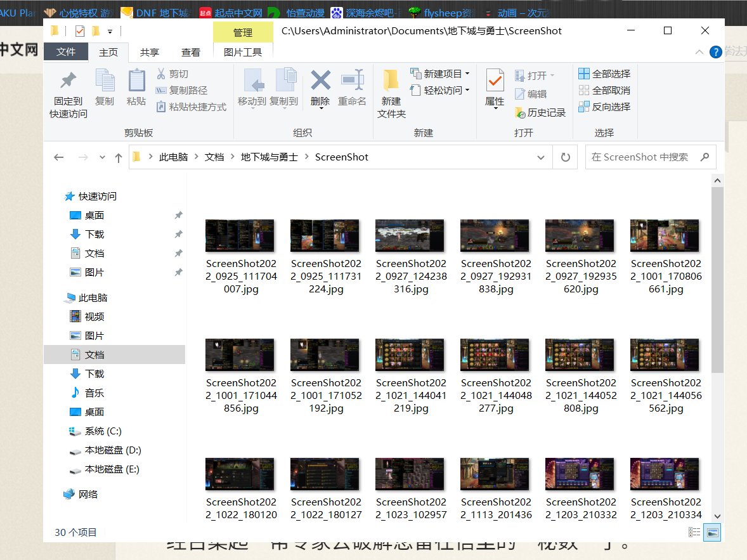Viewport: 747px width, 560px height.
Task: Choose Paste shortcut (粘贴快捷方式)
Action: [192, 107]
